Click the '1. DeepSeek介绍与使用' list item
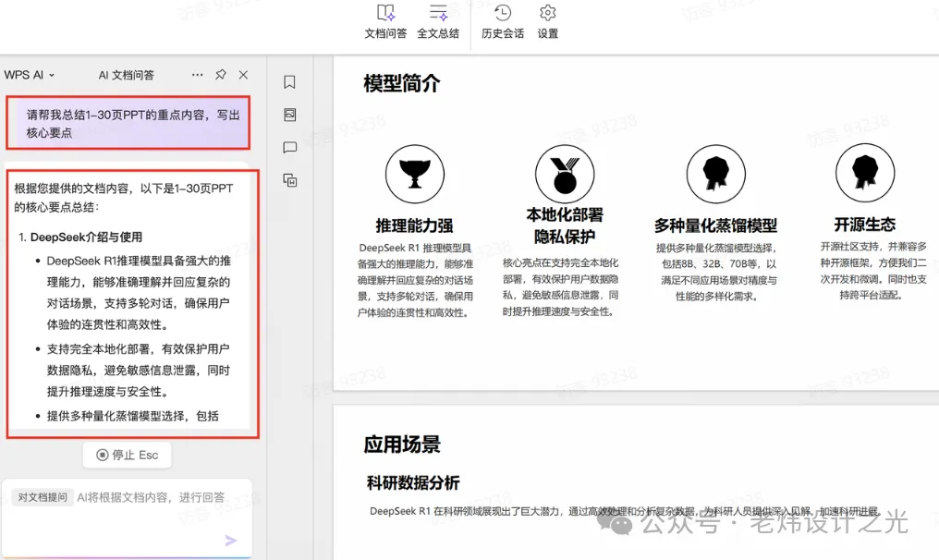Screen dimensions: 939x560 [x=80, y=237]
